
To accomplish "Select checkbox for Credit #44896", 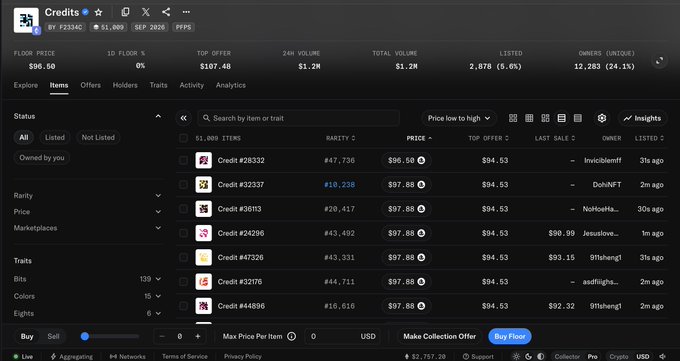I will tap(183, 306).
